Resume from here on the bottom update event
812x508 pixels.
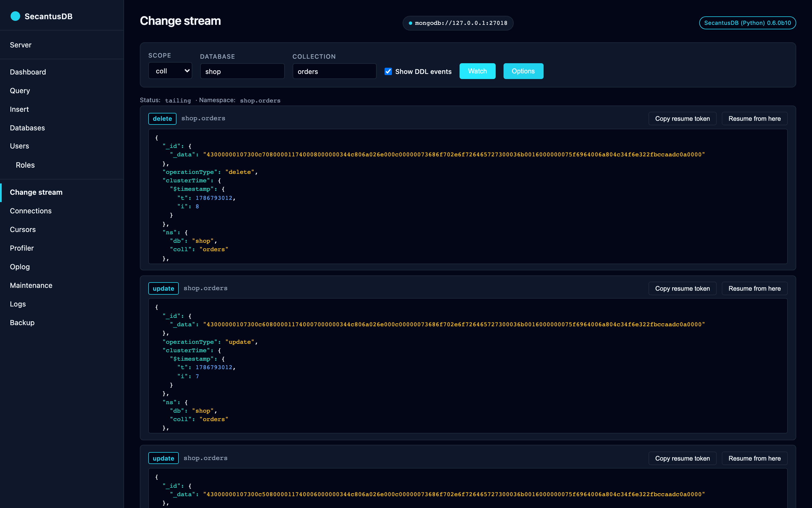tap(754, 458)
